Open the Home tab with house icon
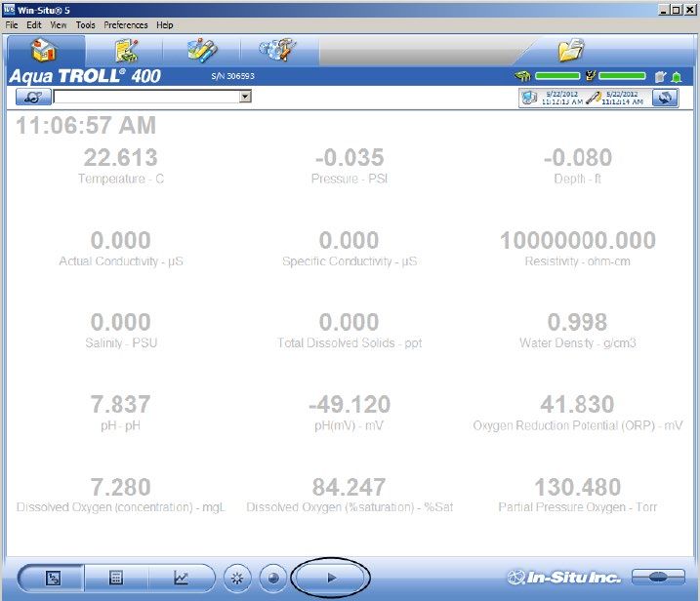Screen dimensions: 700x601 (x=46, y=51)
